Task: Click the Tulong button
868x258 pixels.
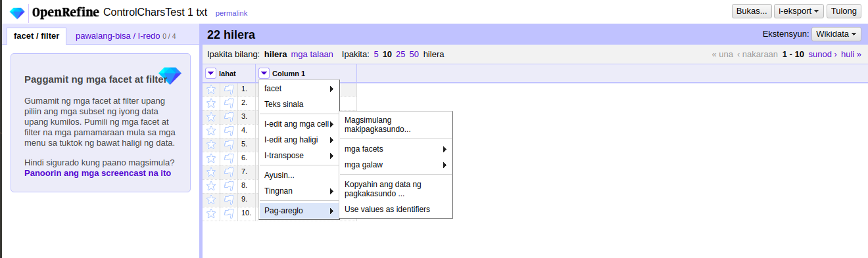Action: tap(844, 11)
